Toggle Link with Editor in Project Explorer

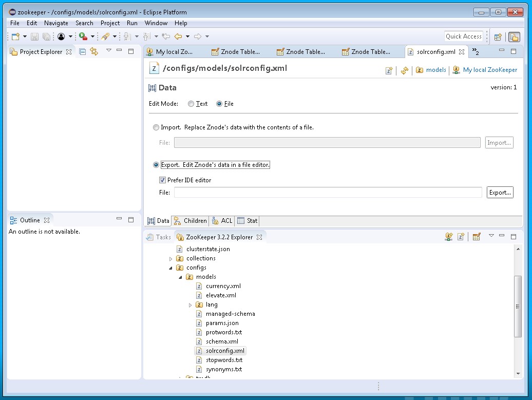coord(94,51)
